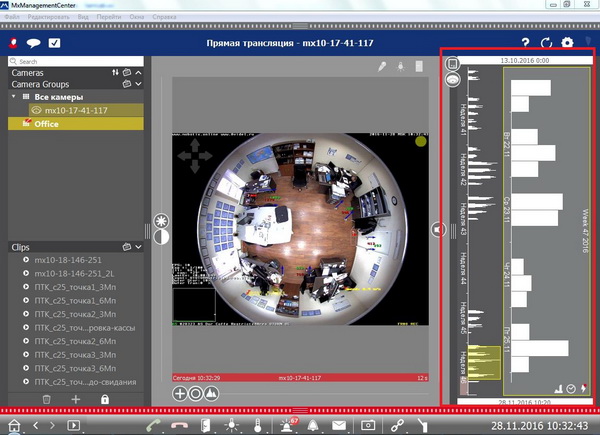This screenshot has height=435, width=600.
Task: Click the mountains image icon below video
Action: point(211,393)
